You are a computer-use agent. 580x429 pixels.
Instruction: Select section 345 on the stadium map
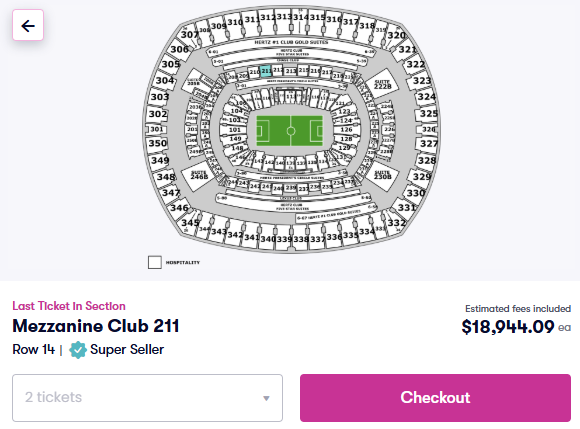point(190,223)
